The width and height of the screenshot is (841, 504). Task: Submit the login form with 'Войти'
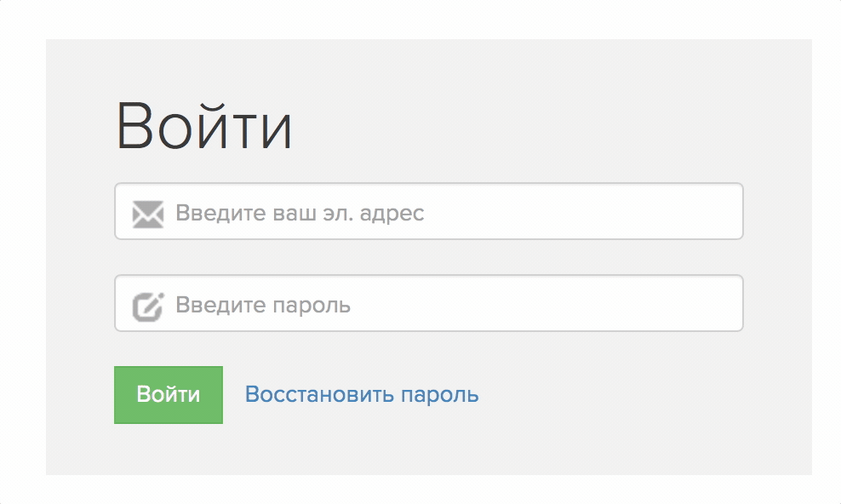[x=169, y=395]
